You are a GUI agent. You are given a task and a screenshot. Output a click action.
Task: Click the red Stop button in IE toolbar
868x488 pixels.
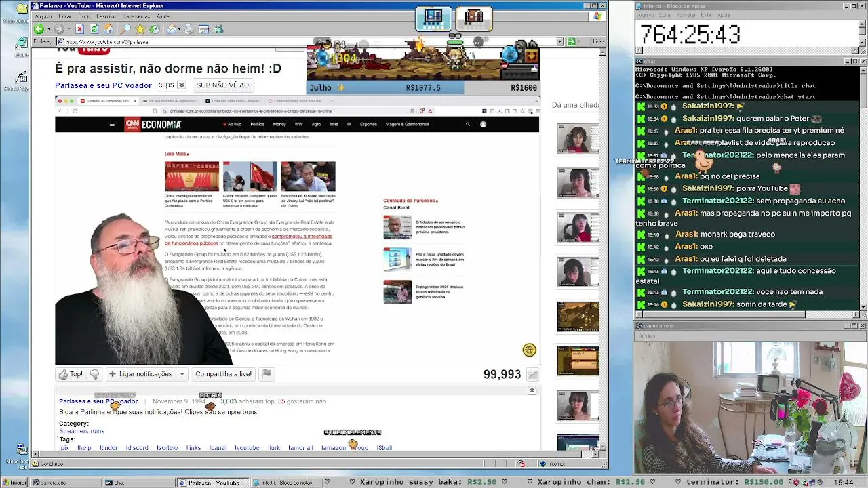pos(79,29)
